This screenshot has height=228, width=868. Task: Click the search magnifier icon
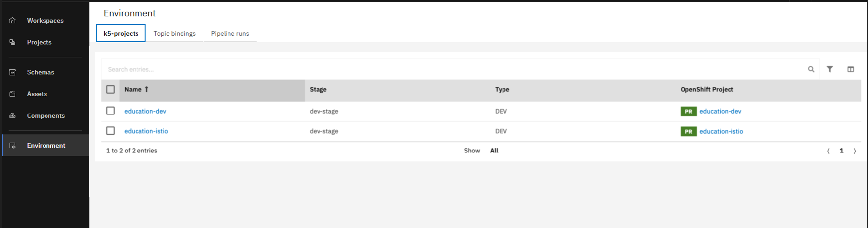[x=811, y=69]
